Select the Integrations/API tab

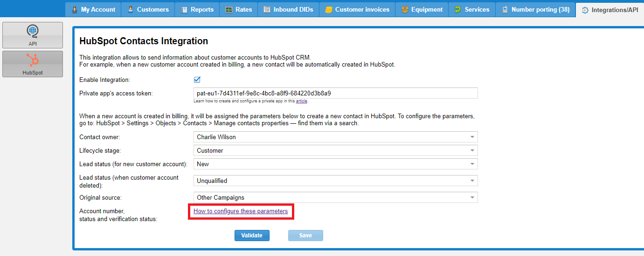point(610,10)
